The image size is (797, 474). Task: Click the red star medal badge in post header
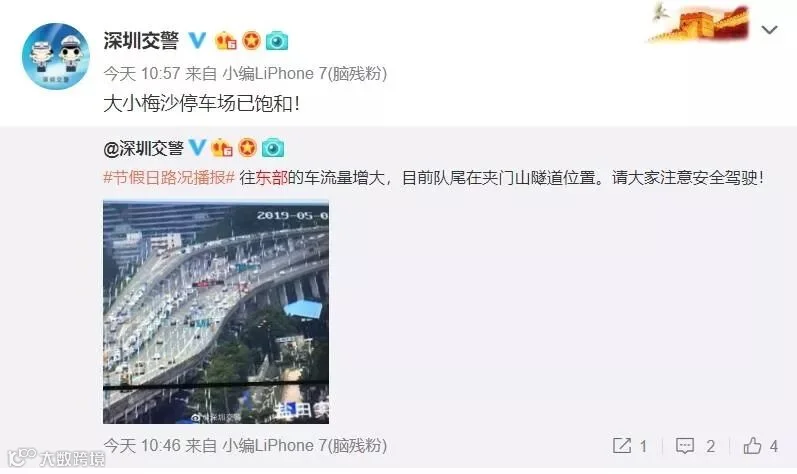pos(251,41)
